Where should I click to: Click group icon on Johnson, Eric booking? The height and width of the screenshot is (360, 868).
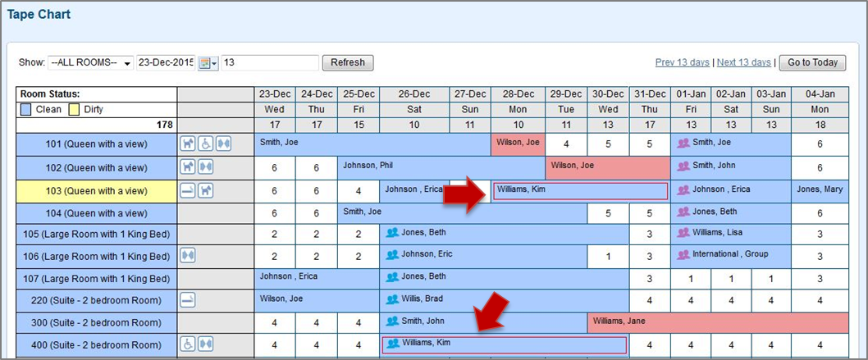pos(392,254)
